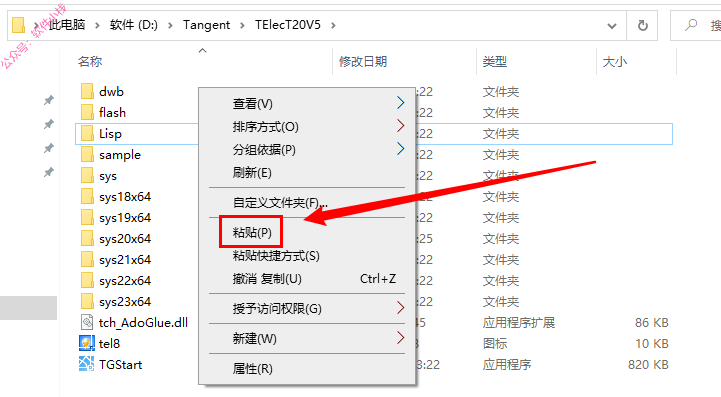
Task: Click the 86 KB size value
Action: [652, 323]
